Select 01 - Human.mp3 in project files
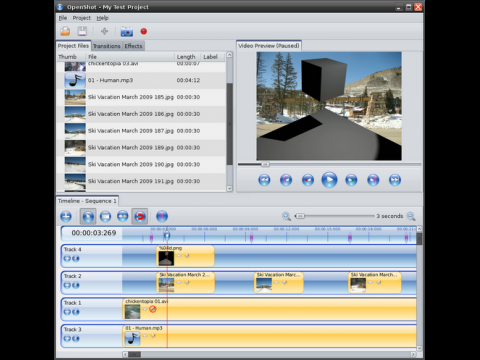 (141, 80)
